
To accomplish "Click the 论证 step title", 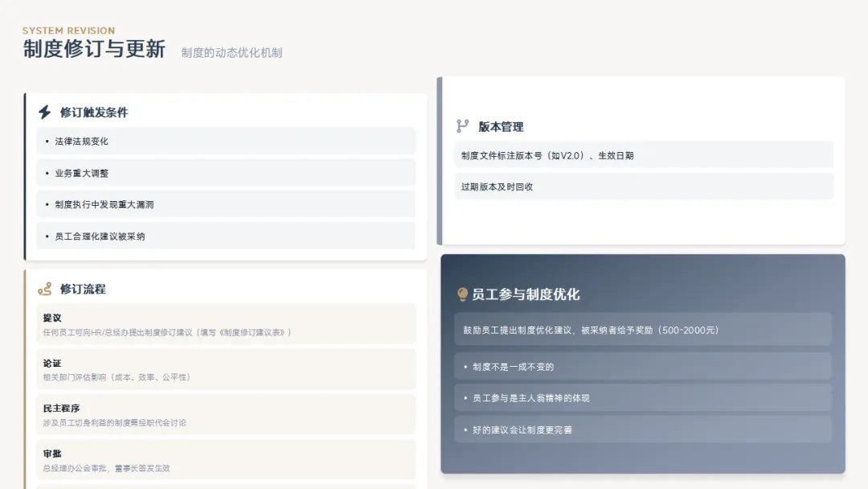I will 52,364.
